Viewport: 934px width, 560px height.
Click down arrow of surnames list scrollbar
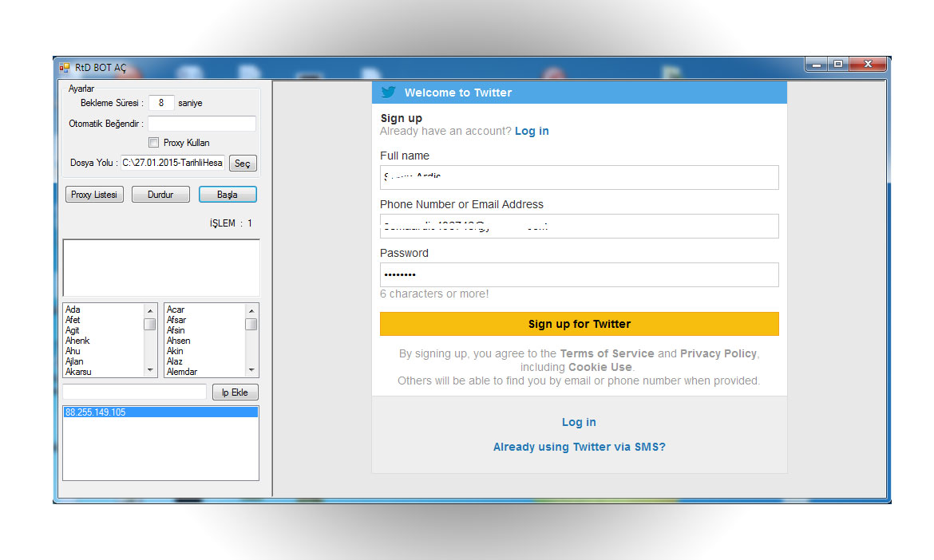(x=251, y=370)
